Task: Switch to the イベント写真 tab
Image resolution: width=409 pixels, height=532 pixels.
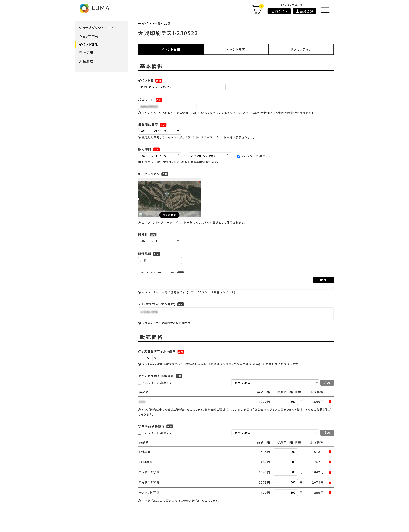Action: 236,49
